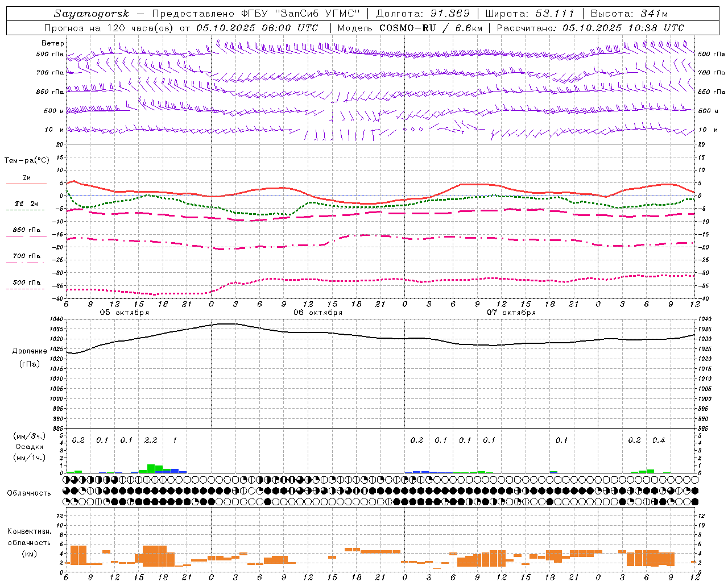
Task: Select the "Осадки" precipitation label
Action: (29, 447)
